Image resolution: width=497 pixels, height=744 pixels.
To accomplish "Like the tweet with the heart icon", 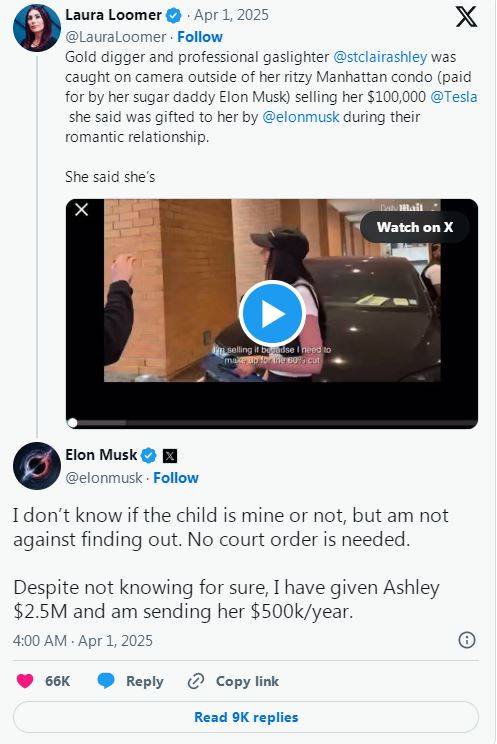I will pyautogui.click(x=25, y=681).
